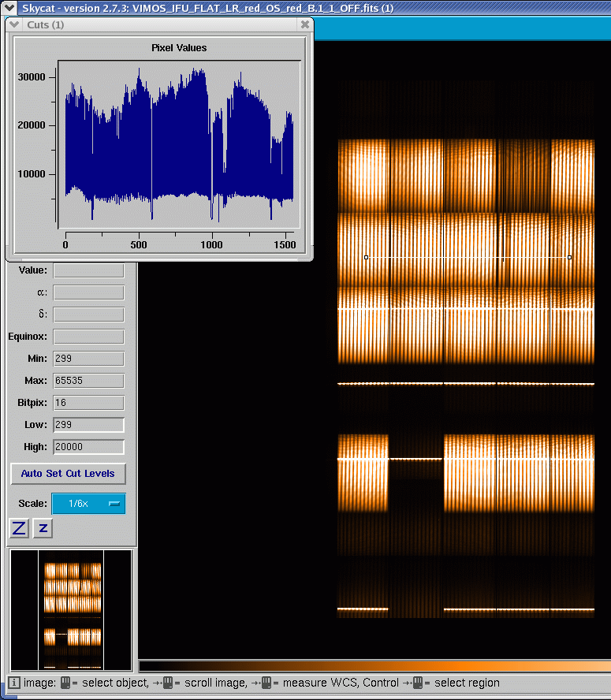Click the small z zoom-out icon

pyautogui.click(x=43, y=528)
